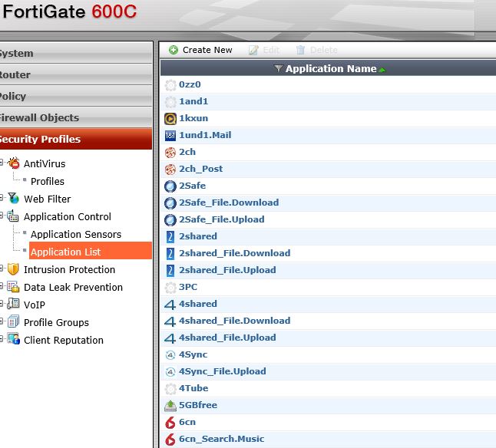Expand the Client Reputation tree node
Screen dimensions: 496x448
click(2, 339)
